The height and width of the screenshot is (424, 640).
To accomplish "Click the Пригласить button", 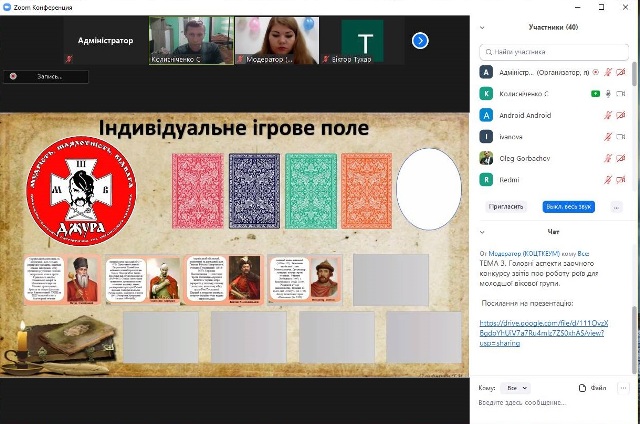I will [x=506, y=206].
